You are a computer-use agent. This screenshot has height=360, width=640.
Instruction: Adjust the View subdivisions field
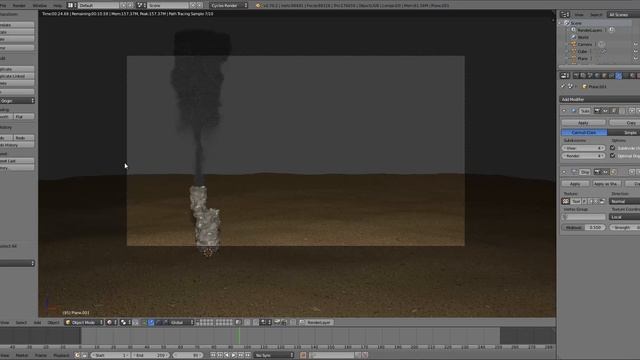[583, 148]
